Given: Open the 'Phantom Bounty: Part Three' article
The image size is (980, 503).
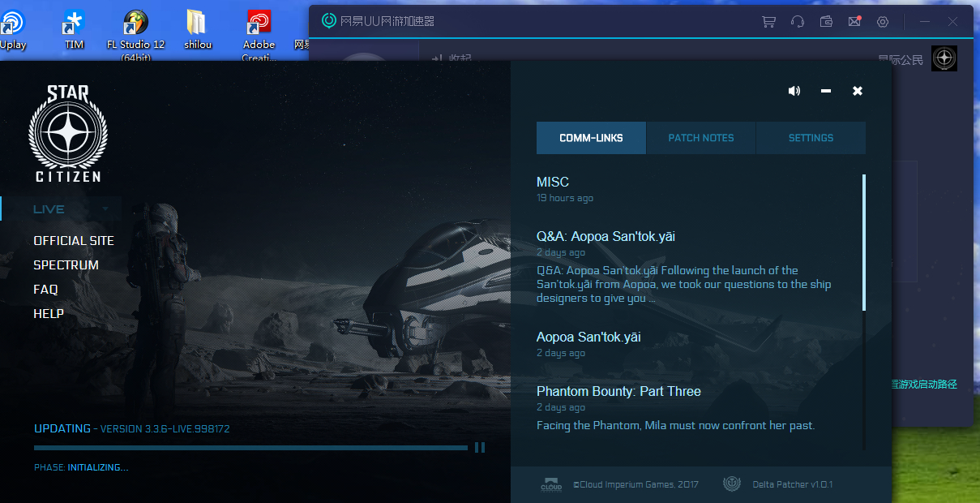Looking at the screenshot, I should click(618, 392).
